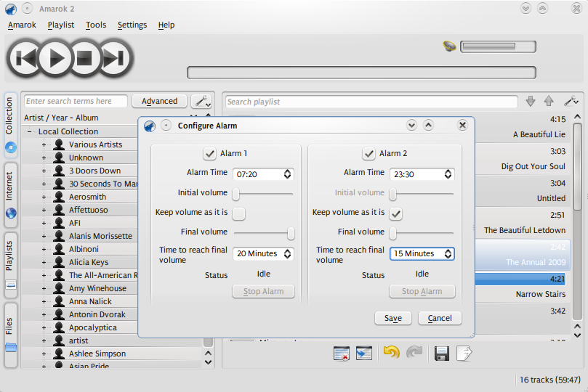Stop playback with the stop button
588x392 pixels.
(85, 58)
